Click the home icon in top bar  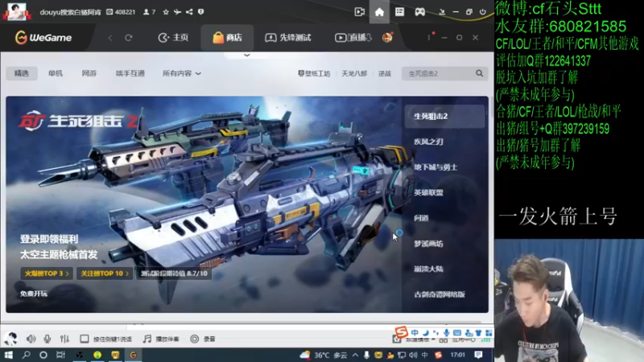pyautogui.click(x=379, y=12)
